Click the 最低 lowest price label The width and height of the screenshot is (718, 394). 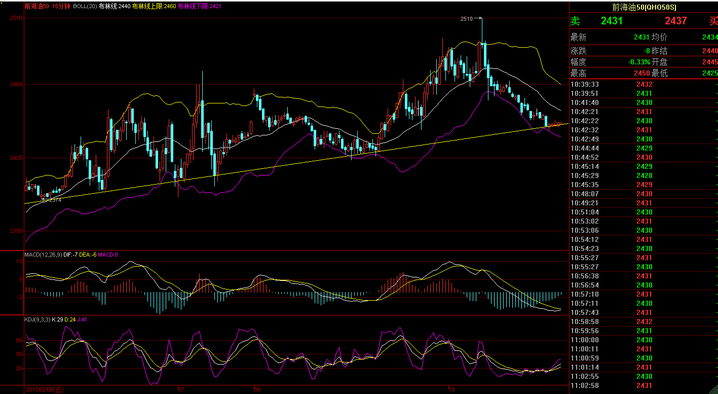pos(660,73)
